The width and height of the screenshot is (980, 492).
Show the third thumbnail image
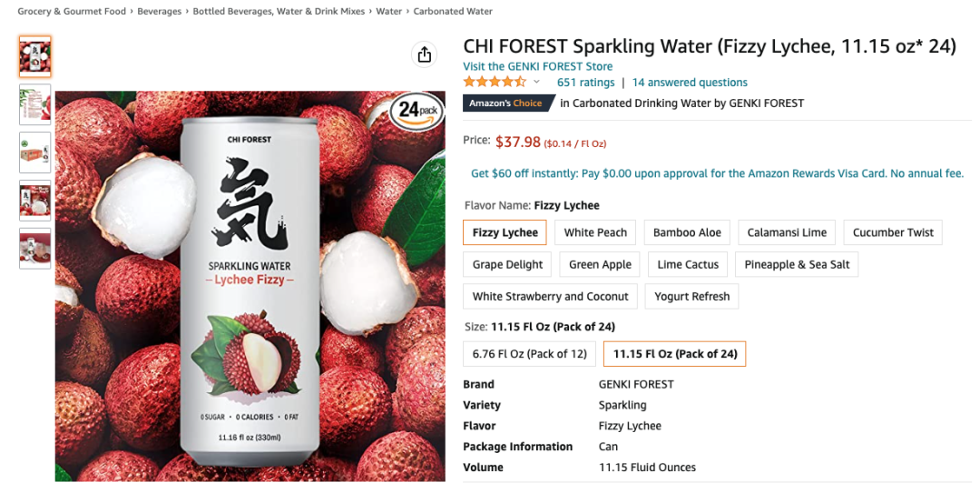click(x=35, y=153)
